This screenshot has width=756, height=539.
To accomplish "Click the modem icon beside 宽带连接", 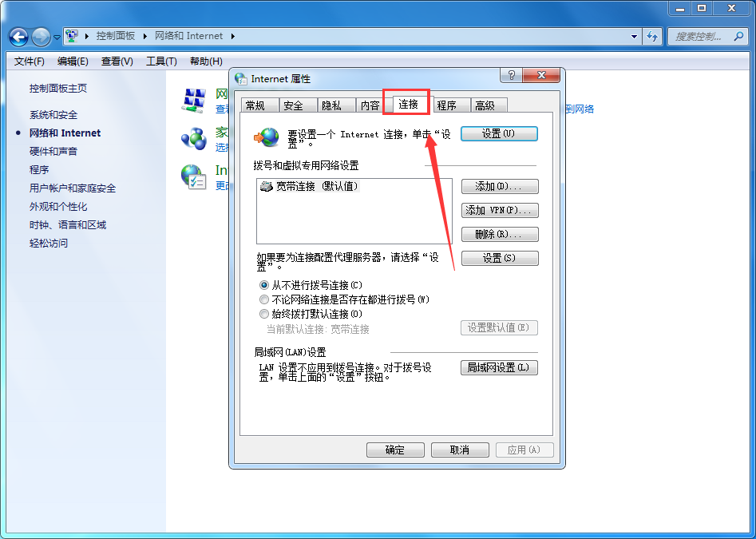I will click(x=266, y=186).
